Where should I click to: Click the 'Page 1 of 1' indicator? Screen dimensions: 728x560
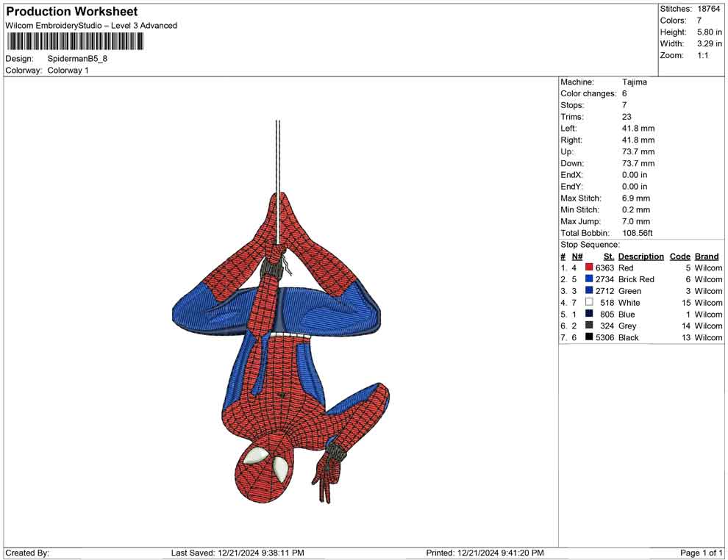[702, 553]
